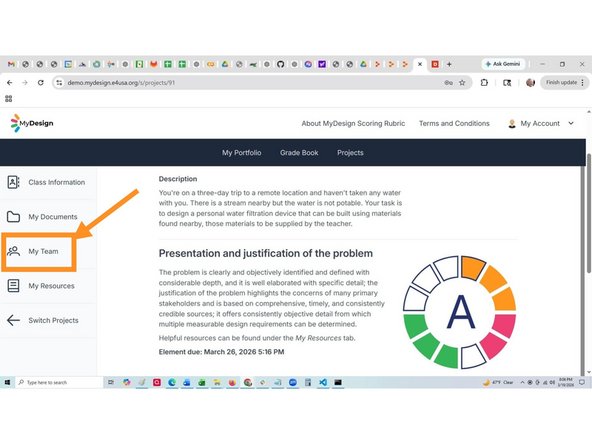Open the My Portfolio tab
The width and height of the screenshot is (592, 444).
[x=242, y=153]
